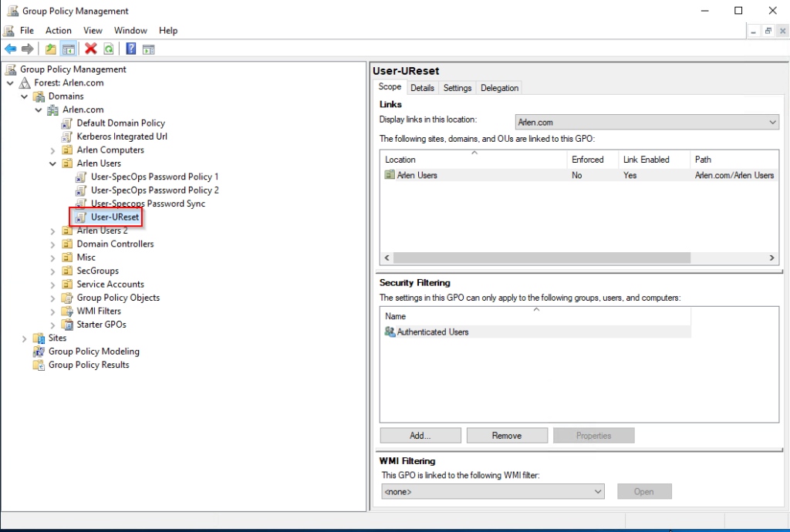Select the Kerberos Integrated Url GPO icon
Image resolution: width=790 pixels, height=532 pixels.
pyautogui.click(x=67, y=136)
